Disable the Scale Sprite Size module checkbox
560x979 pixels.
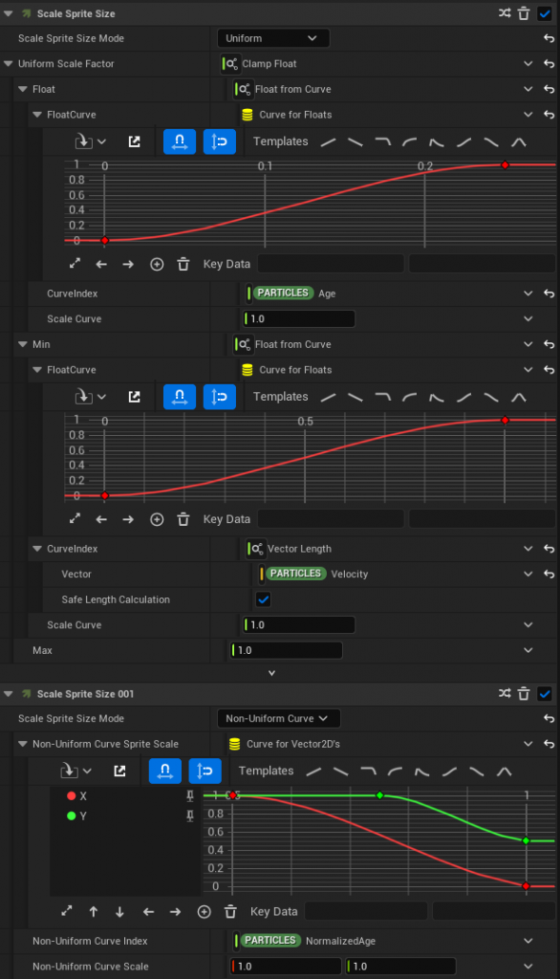click(x=545, y=13)
